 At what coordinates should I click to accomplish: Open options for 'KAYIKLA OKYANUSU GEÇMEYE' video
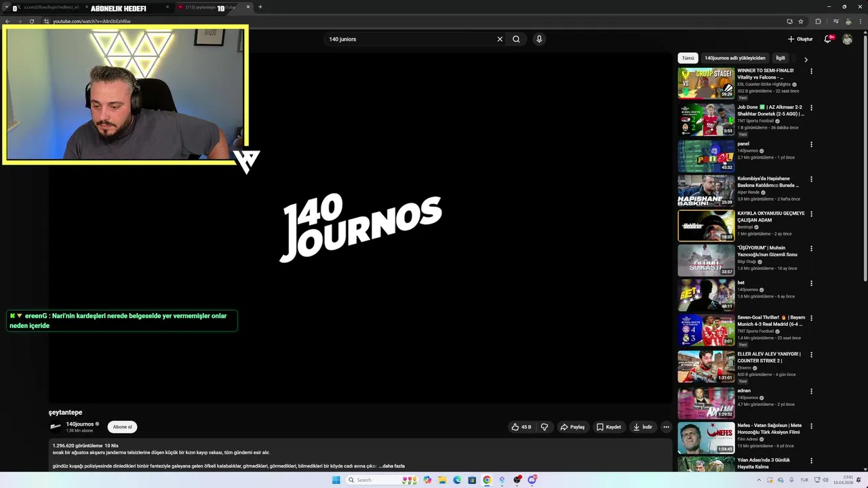click(x=811, y=214)
